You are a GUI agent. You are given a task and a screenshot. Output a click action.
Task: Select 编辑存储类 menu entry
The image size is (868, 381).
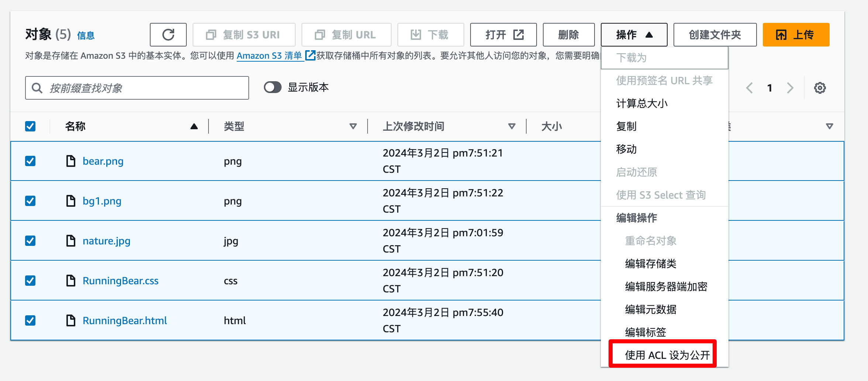point(665,264)
